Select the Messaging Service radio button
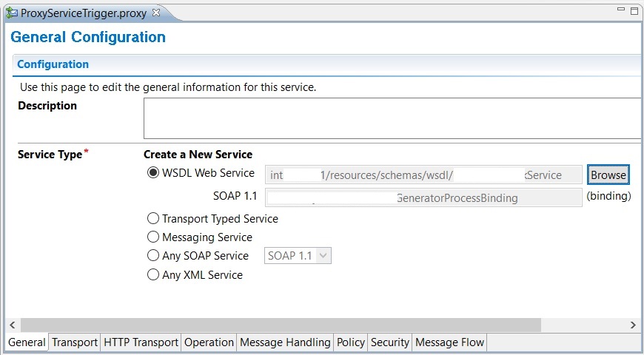The width and height of the screenshot is (644, 355). tap(152, 237)
